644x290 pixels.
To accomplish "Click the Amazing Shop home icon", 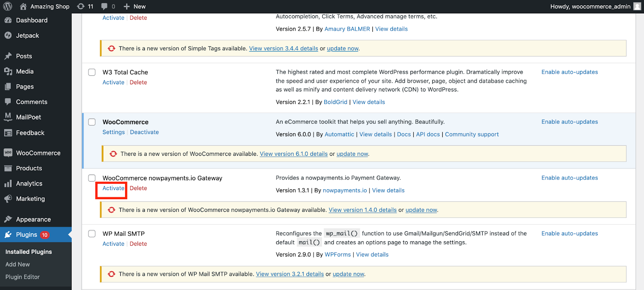I will [23, 6].
